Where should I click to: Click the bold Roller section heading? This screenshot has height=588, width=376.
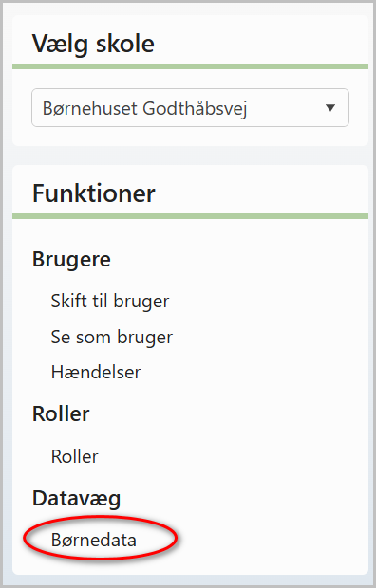coord(61,414)
